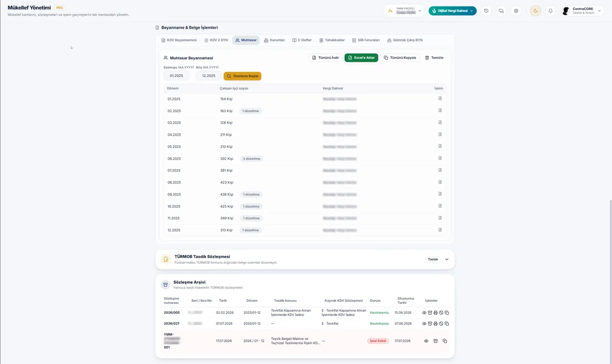
Task: Switch to the KDV Beyannamesi tab
Action: tap(179, 40)
